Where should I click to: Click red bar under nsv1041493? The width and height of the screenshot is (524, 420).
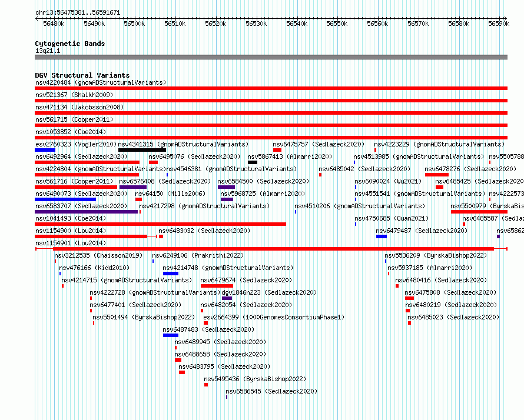click(x=160, y=224)
